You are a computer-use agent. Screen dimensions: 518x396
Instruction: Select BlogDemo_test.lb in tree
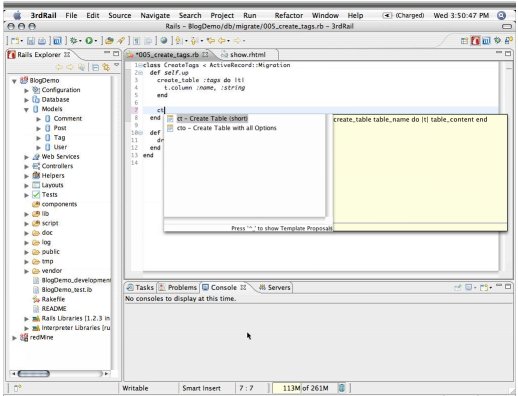point(67,290)
